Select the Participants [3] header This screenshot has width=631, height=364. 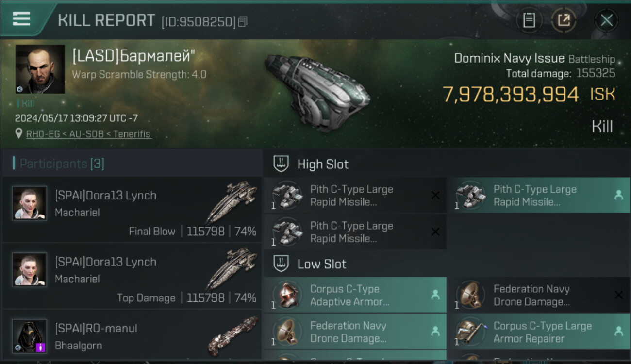pyautogui.click(x=62, y=164)
